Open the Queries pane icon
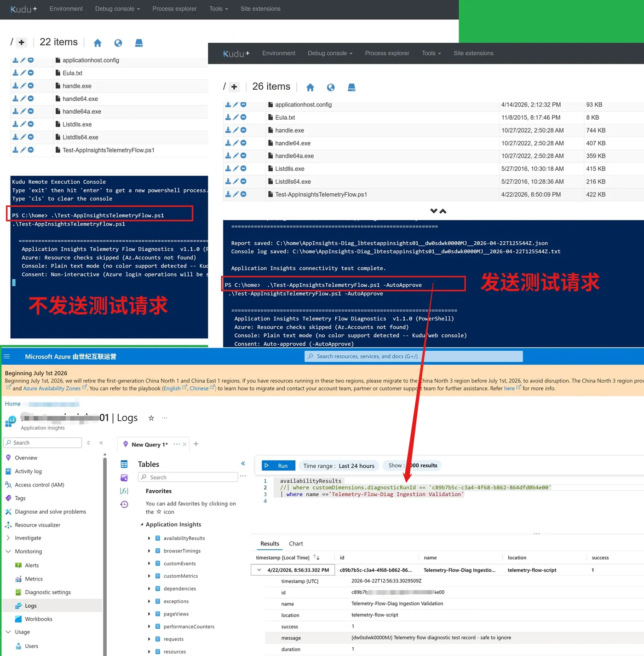This screenshot has width=644, height=656. click(124, 477)
